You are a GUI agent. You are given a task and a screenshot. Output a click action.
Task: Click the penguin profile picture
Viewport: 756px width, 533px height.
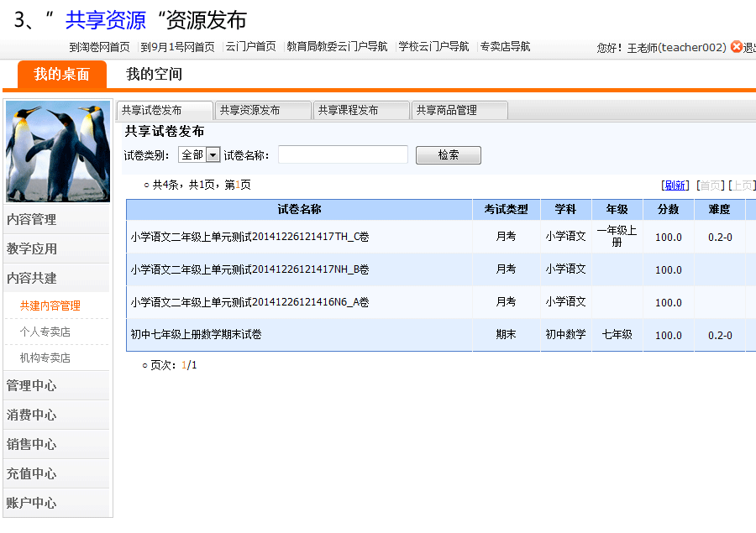58,152
